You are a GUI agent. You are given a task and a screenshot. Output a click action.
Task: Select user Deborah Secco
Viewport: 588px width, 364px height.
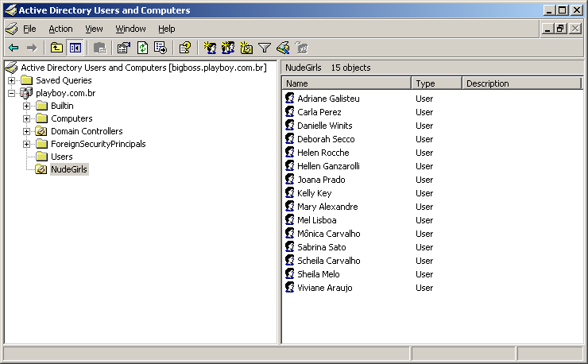[326, 139]
